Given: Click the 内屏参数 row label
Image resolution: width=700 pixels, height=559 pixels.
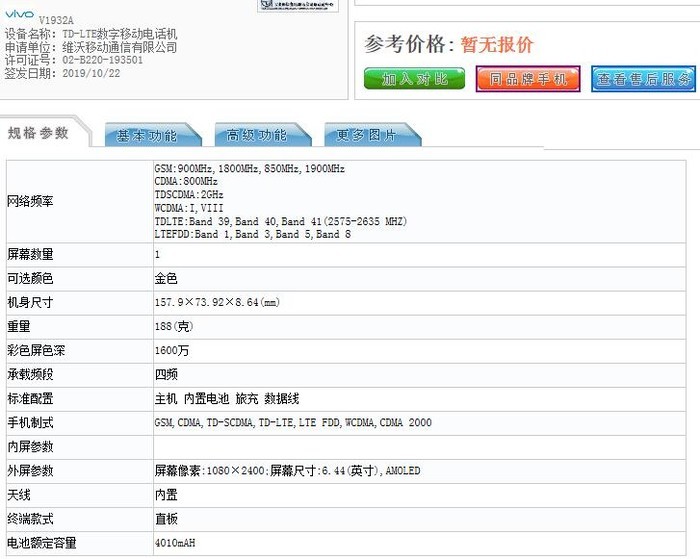Looking at the screenshot, I should [30, 446].
